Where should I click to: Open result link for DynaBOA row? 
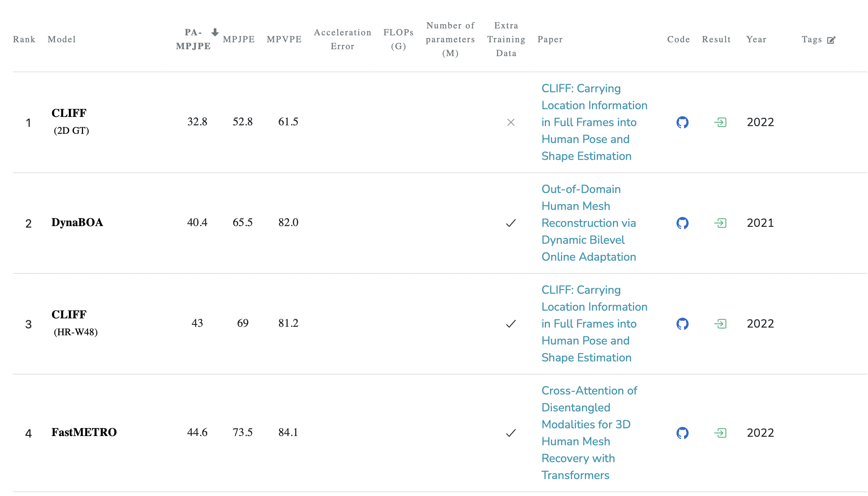coord(720,223)
